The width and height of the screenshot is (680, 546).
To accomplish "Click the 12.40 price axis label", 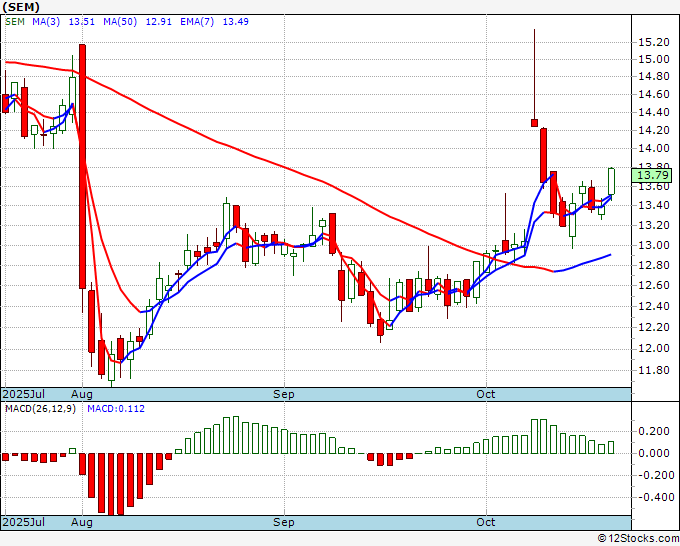I will 654,306.
